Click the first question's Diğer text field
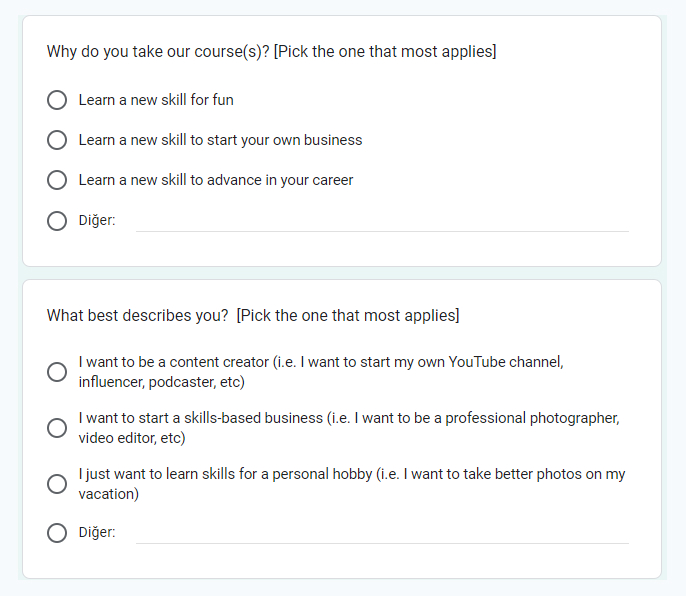686x596 pixels. pyautogui.click(x=382, y=222)
